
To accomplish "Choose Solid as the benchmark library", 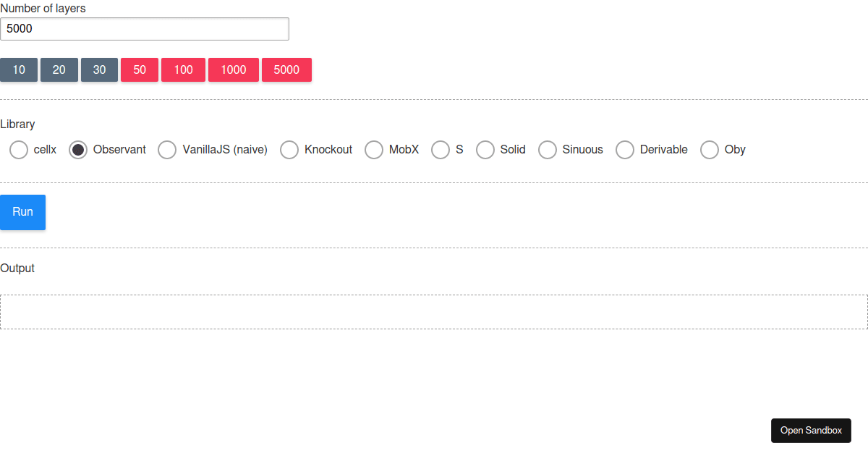I will click(x=485, y=150).
